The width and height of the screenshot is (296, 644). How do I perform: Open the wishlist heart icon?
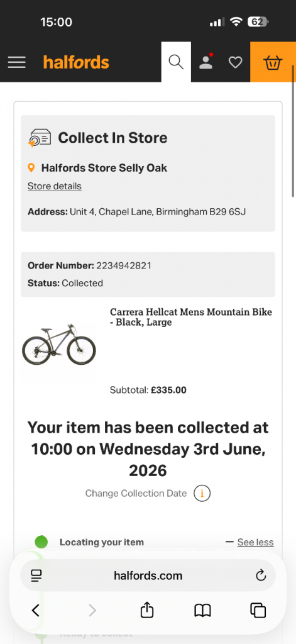(x=235, y=62)
